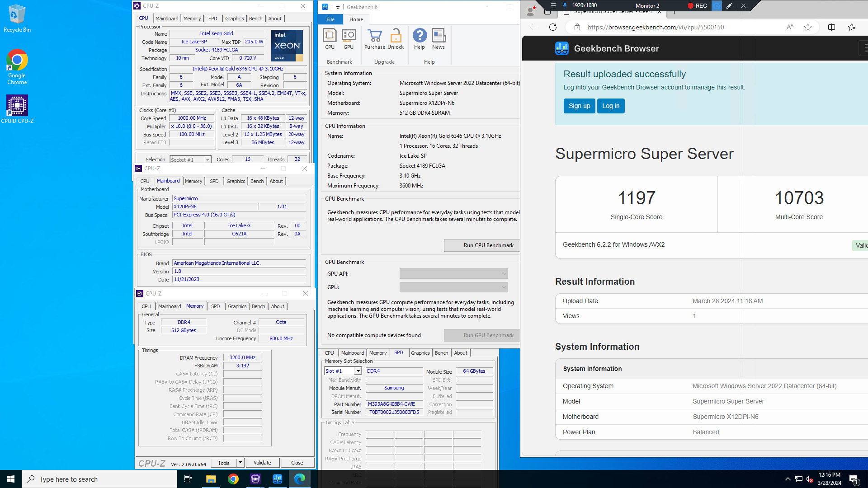Open the GPU selection dropdown in Geekbench
The height and width of the screenshot is (488, 868).
(x=453, y=287)
